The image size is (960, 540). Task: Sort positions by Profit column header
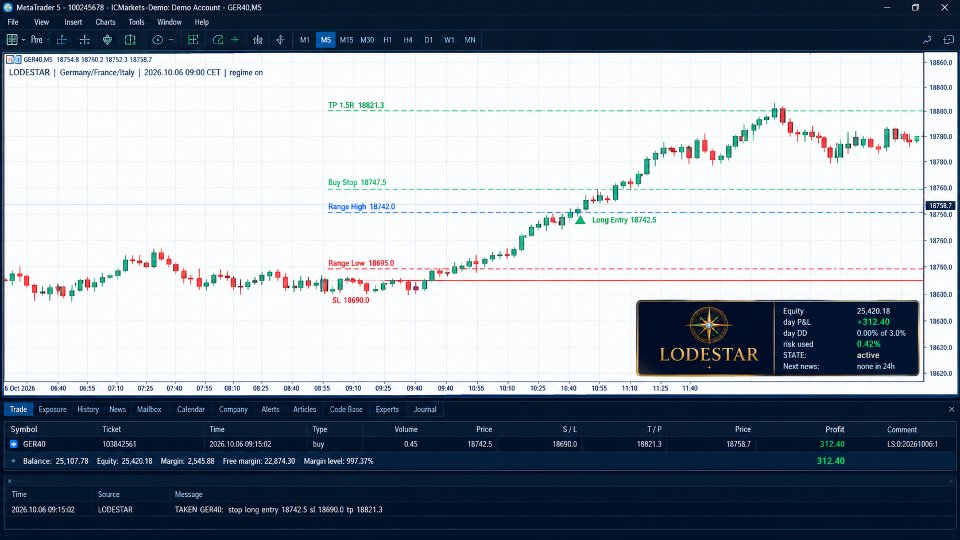click(834, 429)
